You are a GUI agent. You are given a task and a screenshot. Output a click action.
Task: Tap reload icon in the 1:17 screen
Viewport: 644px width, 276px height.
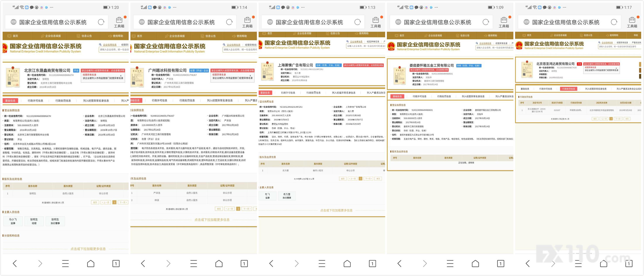click(614, 22)
